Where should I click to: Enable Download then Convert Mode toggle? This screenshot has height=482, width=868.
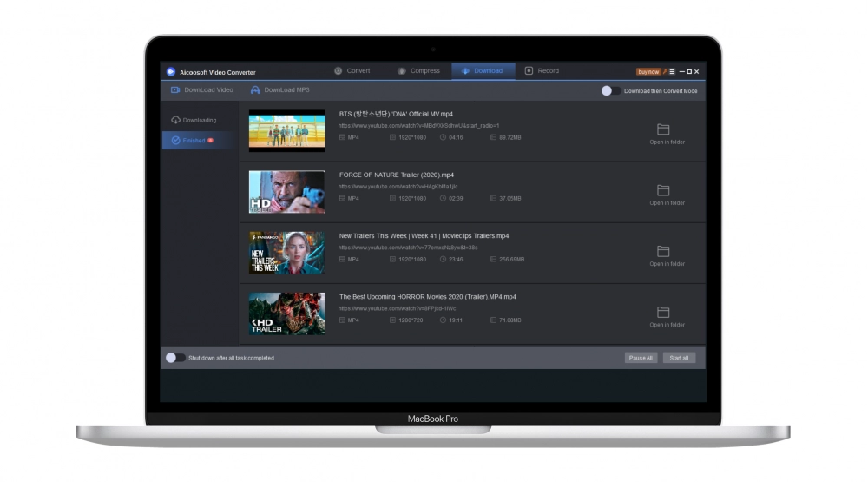[x=611, y=90]
